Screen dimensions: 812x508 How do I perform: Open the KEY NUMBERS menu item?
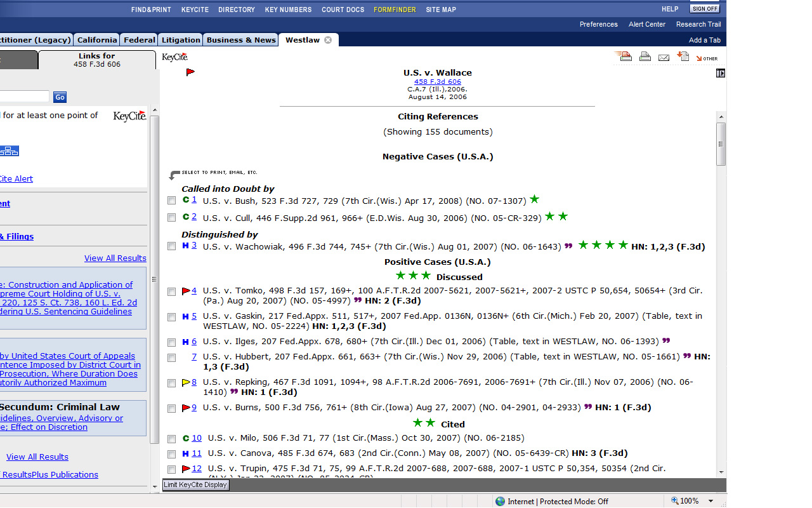tap(288, 10)
